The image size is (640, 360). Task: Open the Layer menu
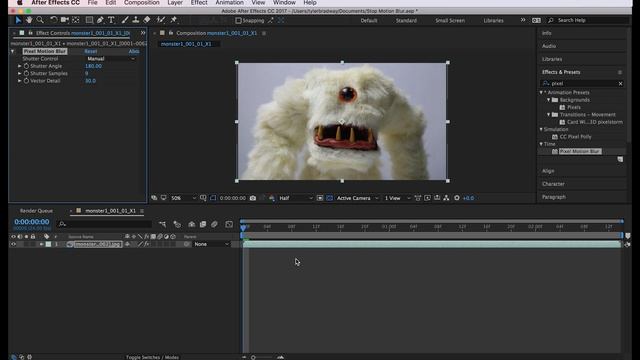(175, 3)
